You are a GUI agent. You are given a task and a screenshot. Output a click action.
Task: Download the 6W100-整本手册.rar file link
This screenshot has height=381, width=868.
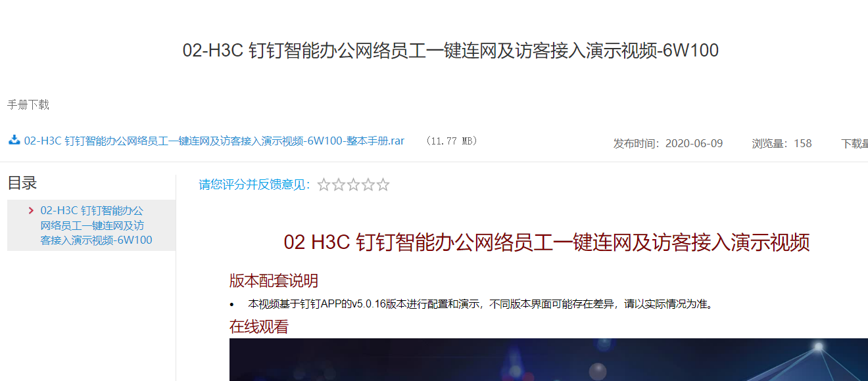(x=214, y=141)
